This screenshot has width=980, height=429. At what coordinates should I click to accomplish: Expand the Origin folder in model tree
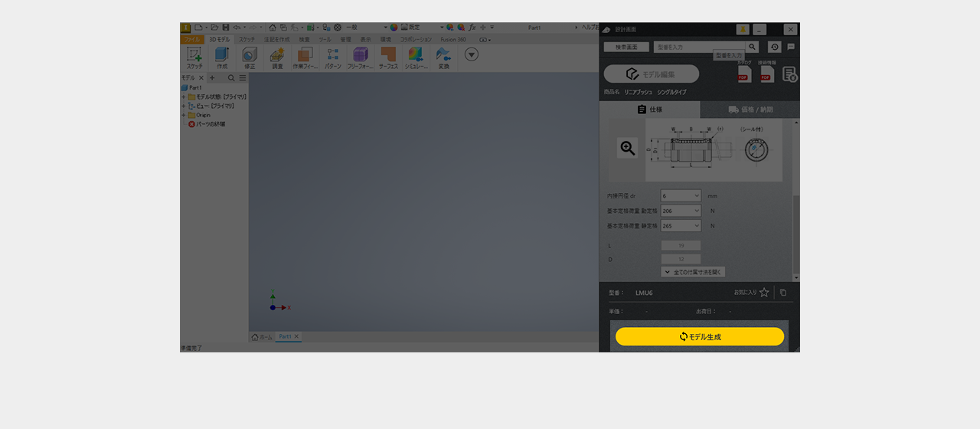pos(183,115)
